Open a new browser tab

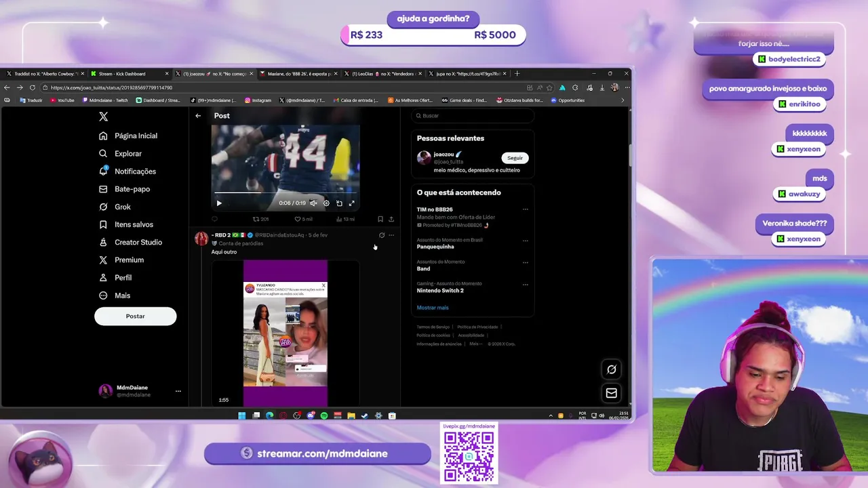pos(517,74)
